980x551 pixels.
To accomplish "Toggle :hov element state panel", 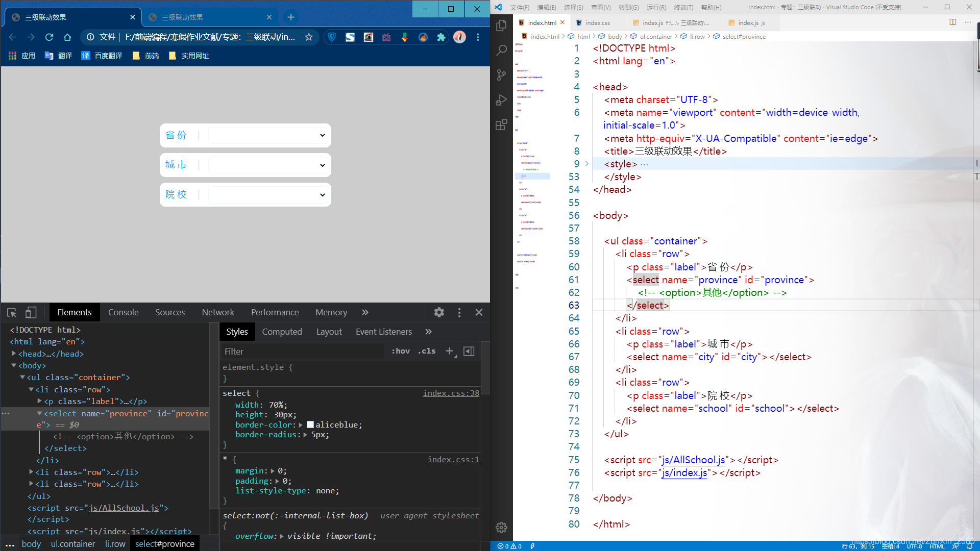I will 401,351.
